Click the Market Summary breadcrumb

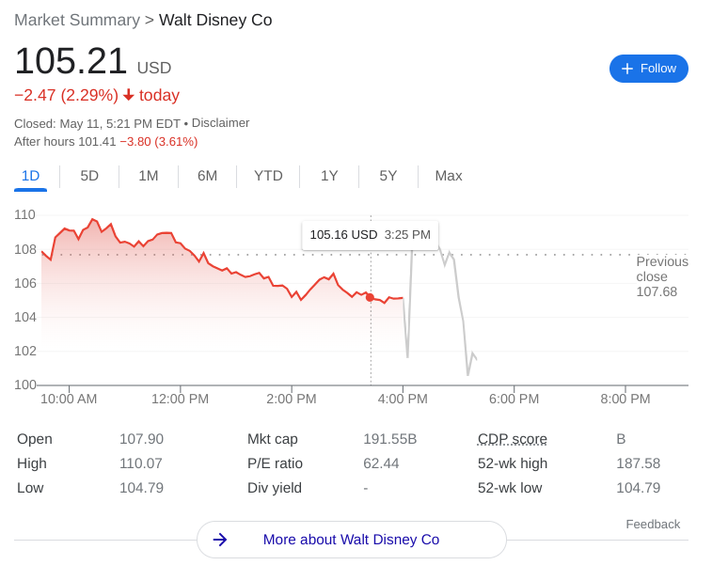coord(77,20)
